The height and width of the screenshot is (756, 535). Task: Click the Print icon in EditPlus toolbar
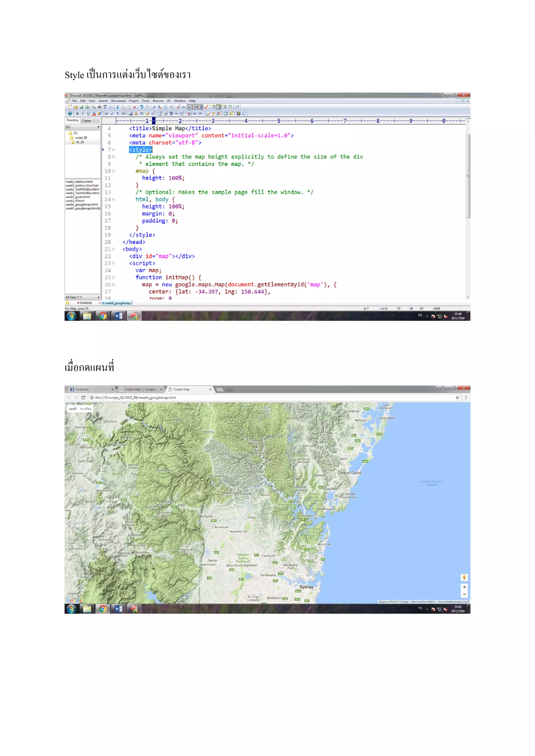99,107
